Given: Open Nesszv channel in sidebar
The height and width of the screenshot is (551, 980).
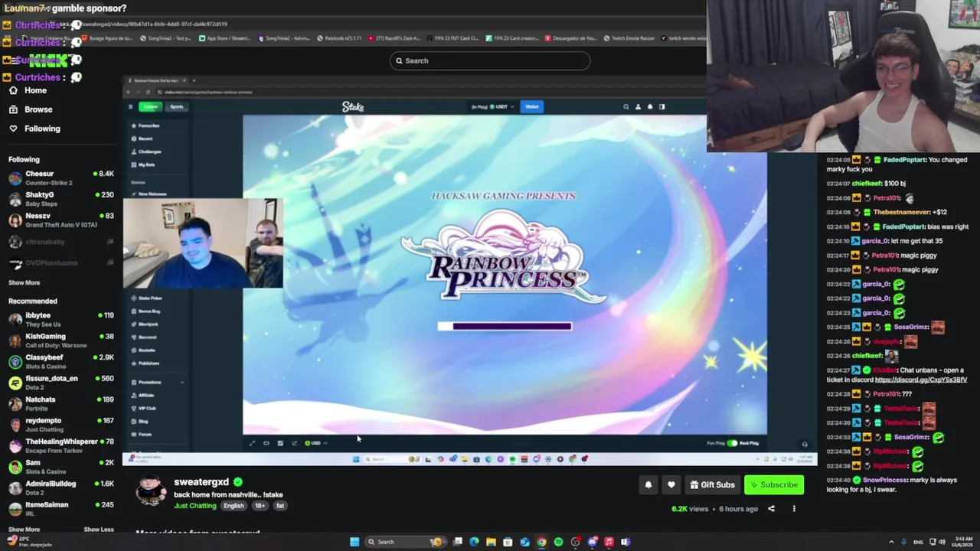Looking at the screenshot, I should click(x=60, y=220).
